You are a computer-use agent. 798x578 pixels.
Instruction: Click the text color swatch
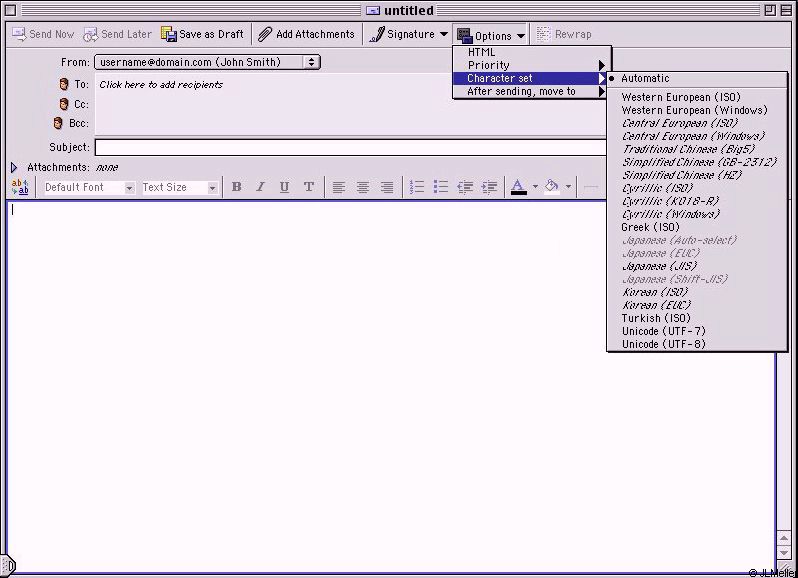tap(518, 187)
